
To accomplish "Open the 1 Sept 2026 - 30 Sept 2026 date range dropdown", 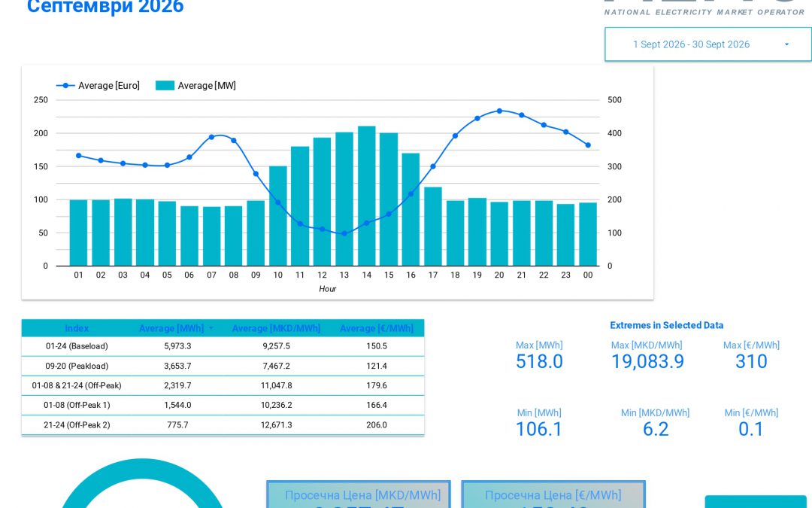I will pos(708,44).
